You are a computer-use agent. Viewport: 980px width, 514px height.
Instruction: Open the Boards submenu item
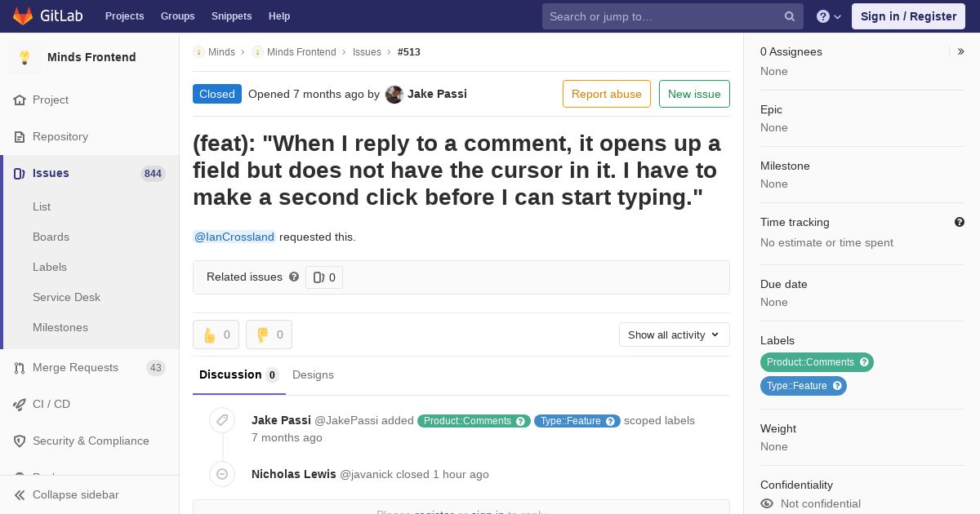[51, 237]
